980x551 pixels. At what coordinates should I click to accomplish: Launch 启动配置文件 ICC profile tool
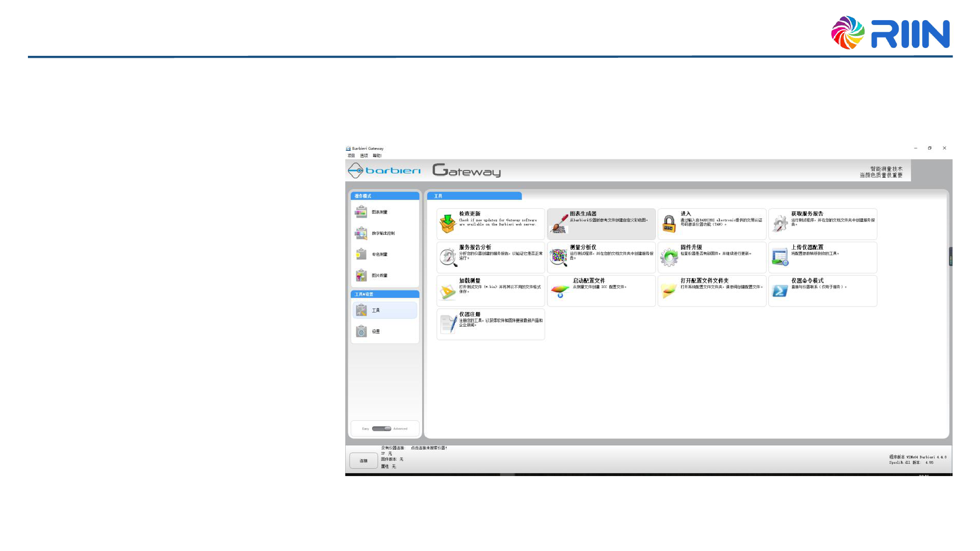(560, 291)
